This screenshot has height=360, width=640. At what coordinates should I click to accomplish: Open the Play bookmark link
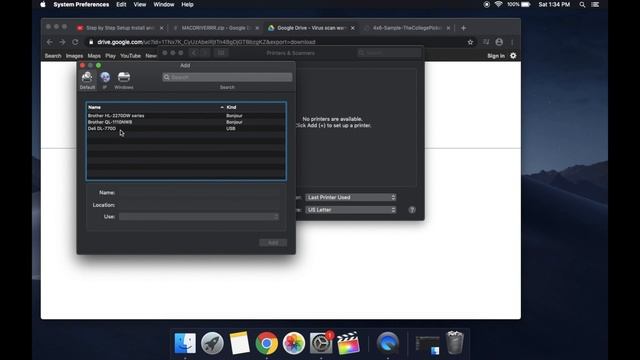tap(110, 56)
